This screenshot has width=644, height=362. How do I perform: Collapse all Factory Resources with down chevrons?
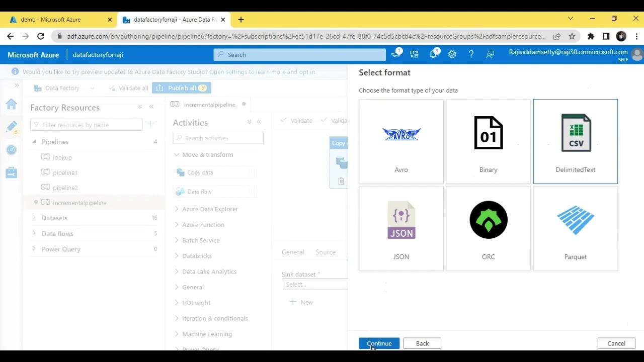tap(140, 107)
